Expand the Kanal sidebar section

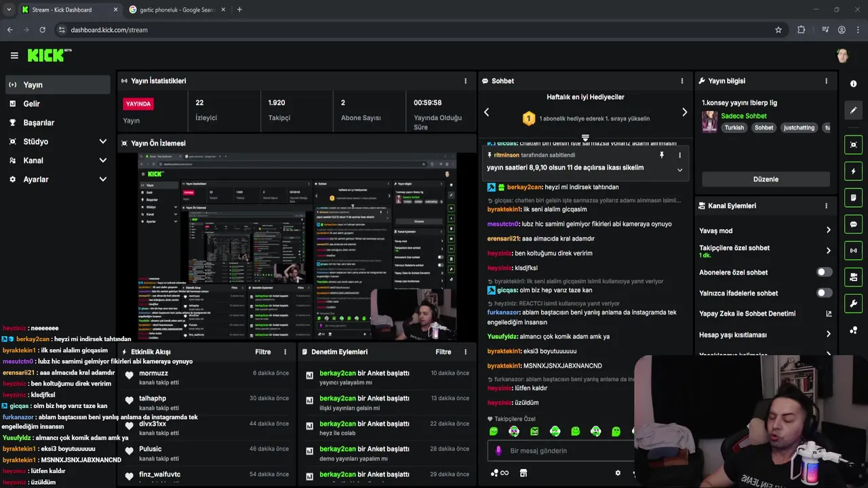pos(102,161)
